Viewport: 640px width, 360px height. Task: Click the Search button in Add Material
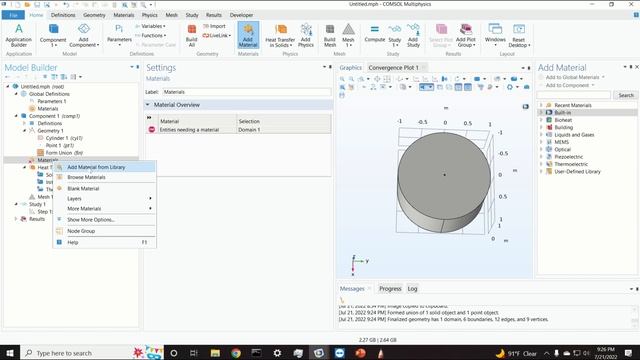pos(626,95)
